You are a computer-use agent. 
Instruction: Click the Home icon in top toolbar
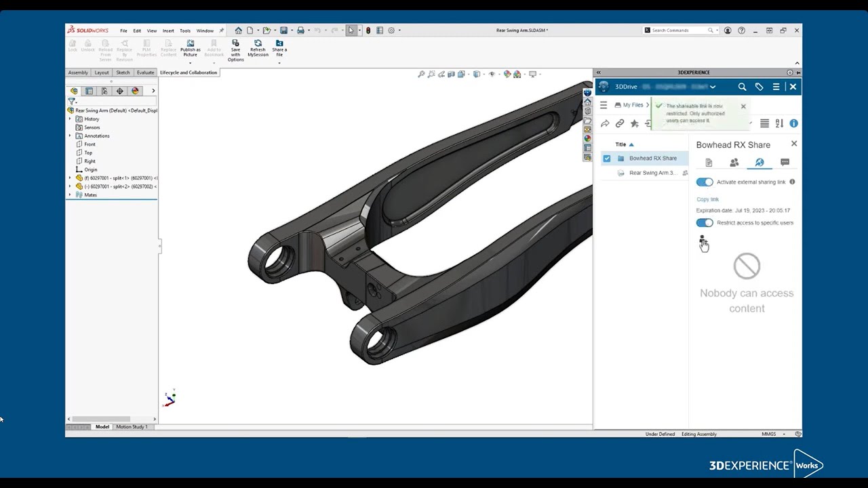point(238,30)
